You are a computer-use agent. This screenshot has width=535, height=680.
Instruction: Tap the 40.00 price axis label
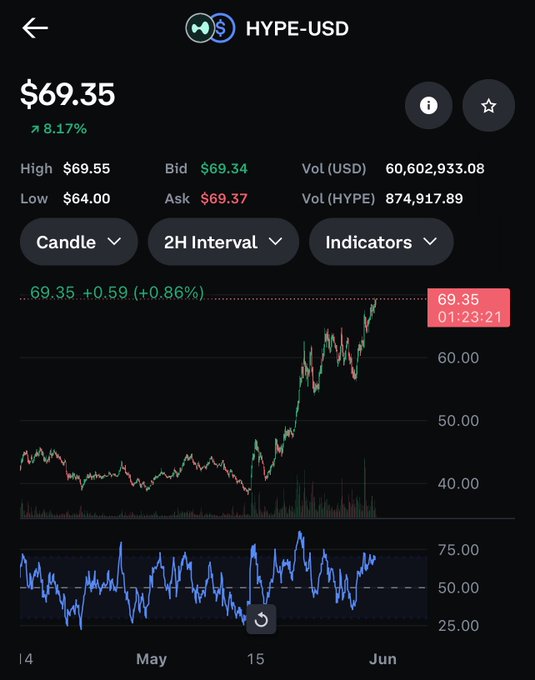pyautogui.click(x=458, y=484)
